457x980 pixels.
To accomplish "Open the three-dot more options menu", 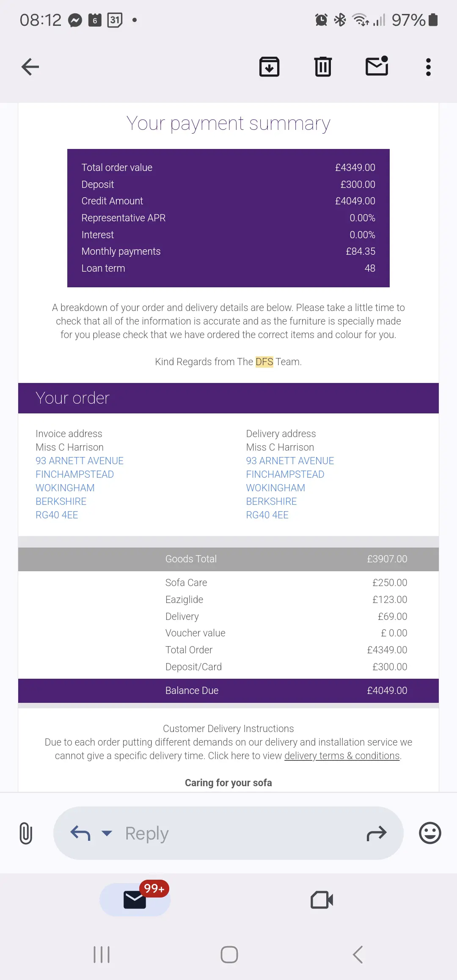I will [x=428, y=67].
